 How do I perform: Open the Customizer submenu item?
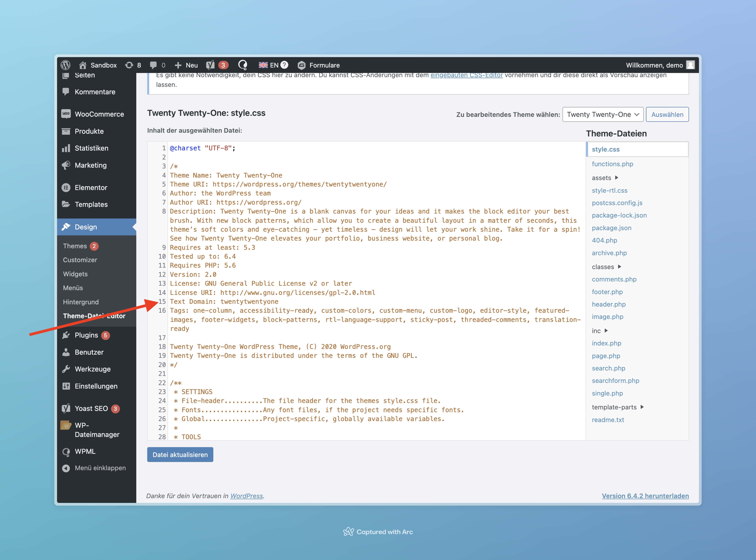80,260
